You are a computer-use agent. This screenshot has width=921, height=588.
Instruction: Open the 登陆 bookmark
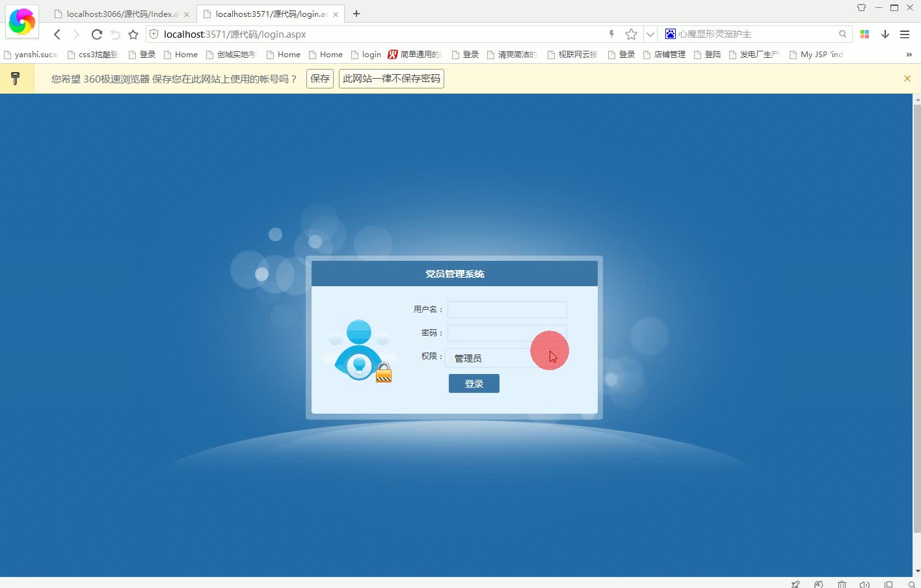pos(708,55)
